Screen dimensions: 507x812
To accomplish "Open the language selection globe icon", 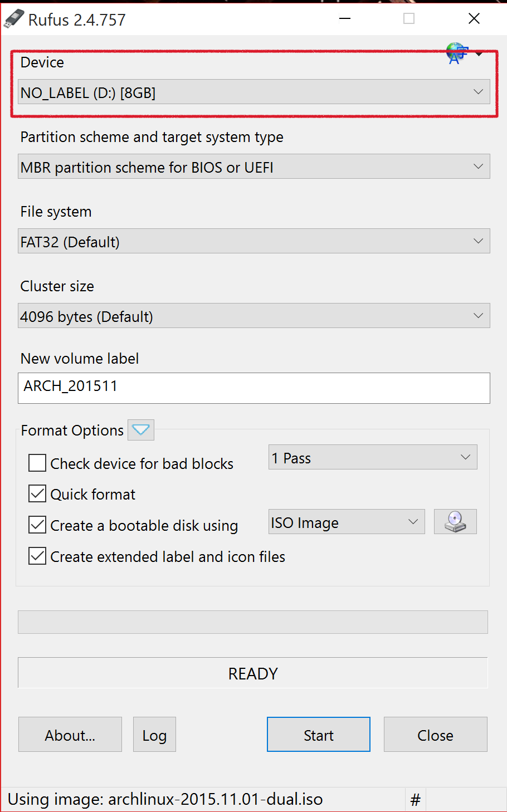I will pyautogui.click(x=456, y=53).
